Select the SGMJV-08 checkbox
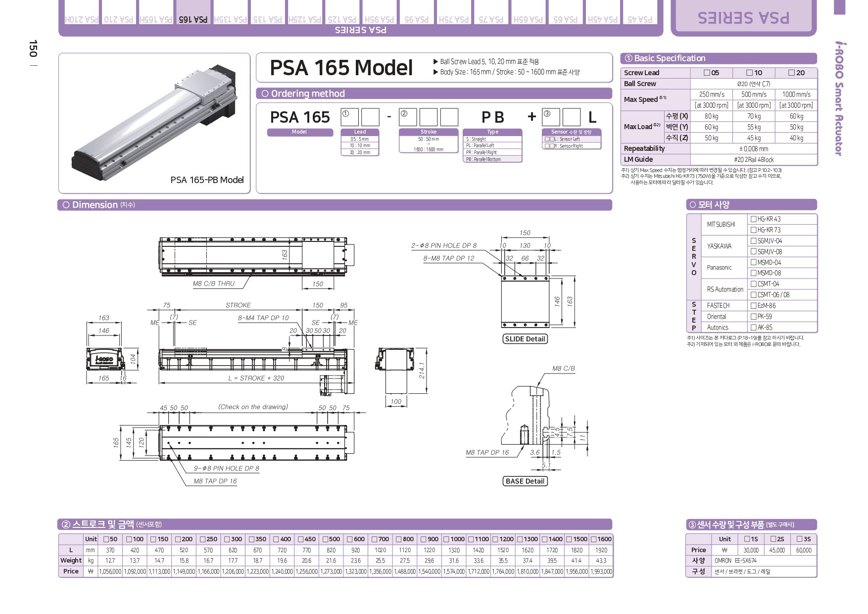 coord(754,251)
